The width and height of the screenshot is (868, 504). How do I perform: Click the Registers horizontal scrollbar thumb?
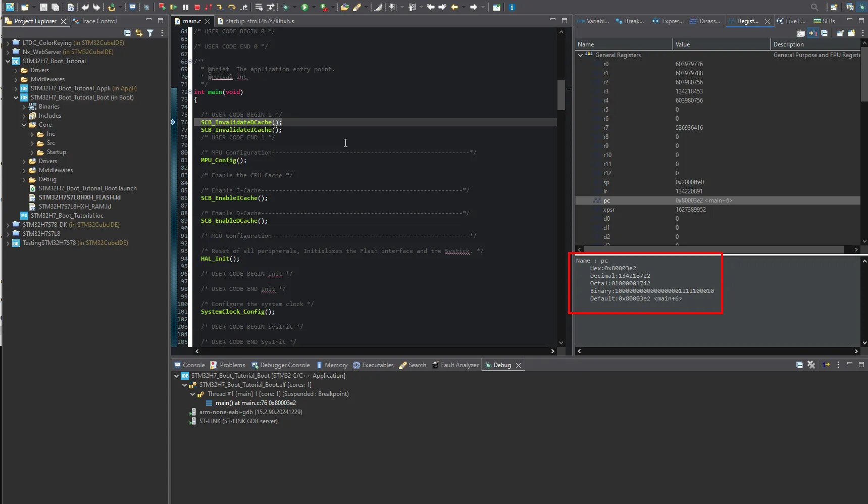click(x=714, y=249)
